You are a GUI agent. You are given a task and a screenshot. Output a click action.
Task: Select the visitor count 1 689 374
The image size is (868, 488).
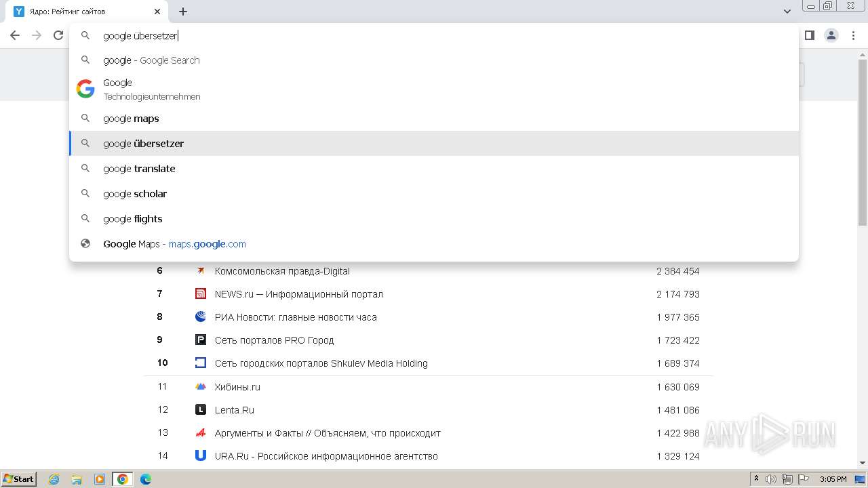click(678, 363)
